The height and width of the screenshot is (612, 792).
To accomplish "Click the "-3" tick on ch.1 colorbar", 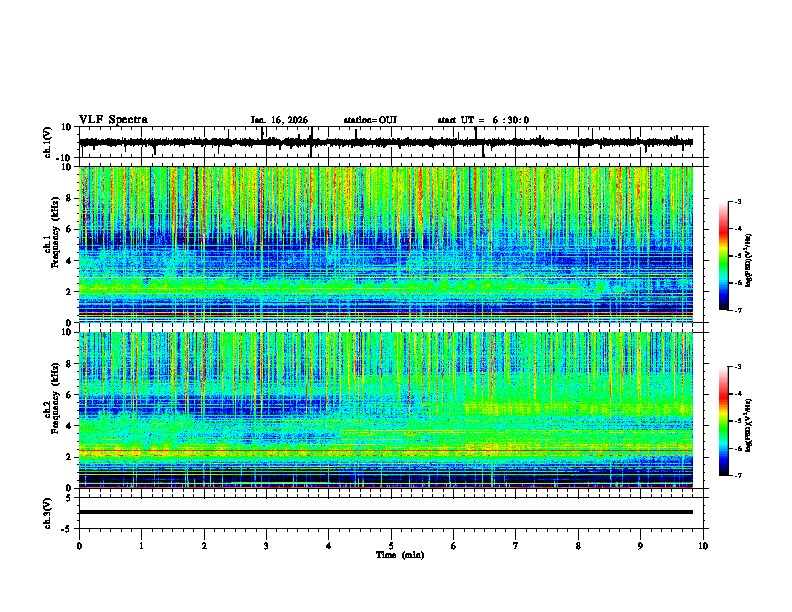I will coord(738,201).
